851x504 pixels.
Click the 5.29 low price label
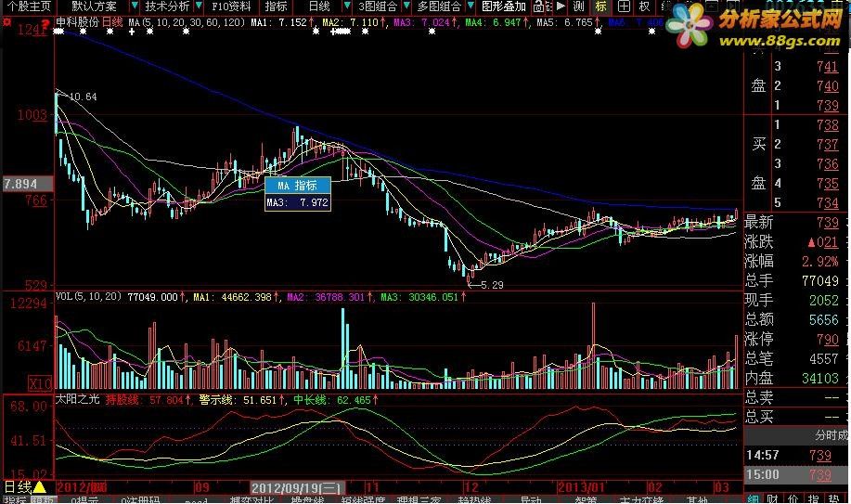coord(491,285)
